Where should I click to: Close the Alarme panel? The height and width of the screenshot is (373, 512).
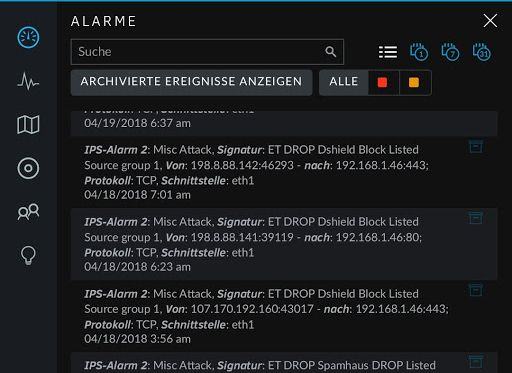pyautogui.click(x=490, y=21)
